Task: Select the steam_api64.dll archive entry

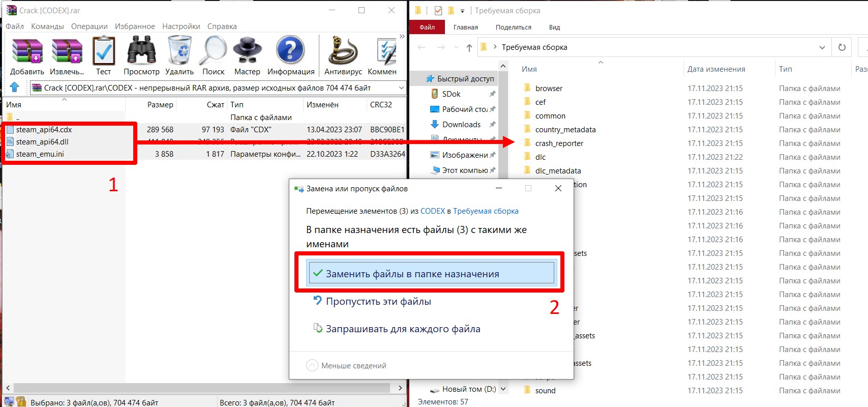Action: (42, 142)
